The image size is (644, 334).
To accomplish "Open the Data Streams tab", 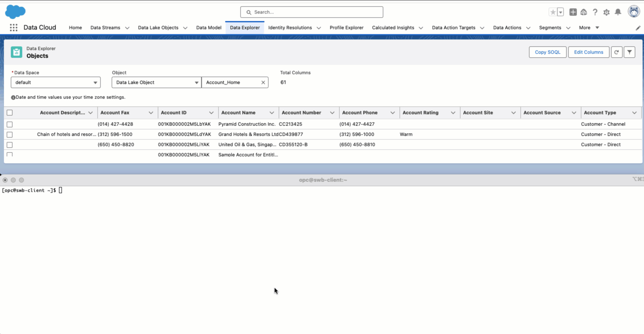I will click(105, 28).
